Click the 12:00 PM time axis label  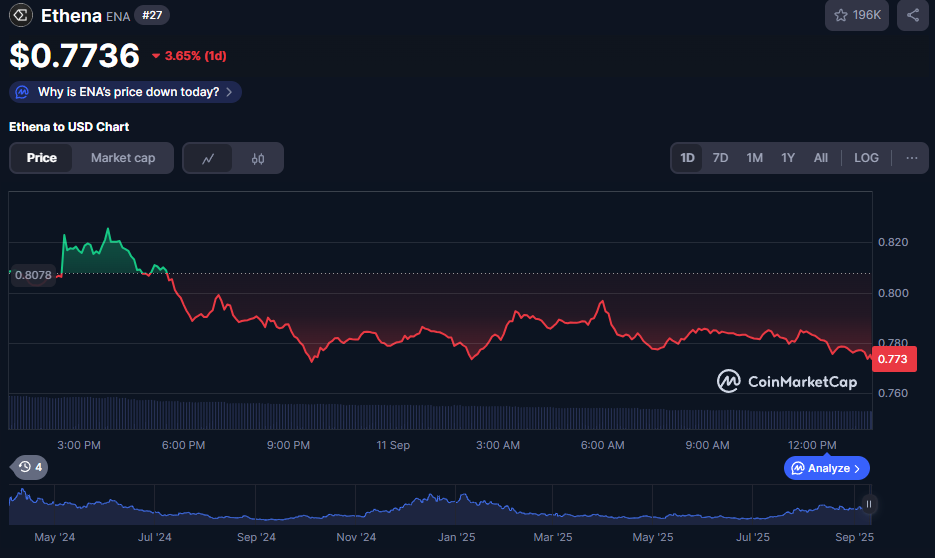(812, 445)
